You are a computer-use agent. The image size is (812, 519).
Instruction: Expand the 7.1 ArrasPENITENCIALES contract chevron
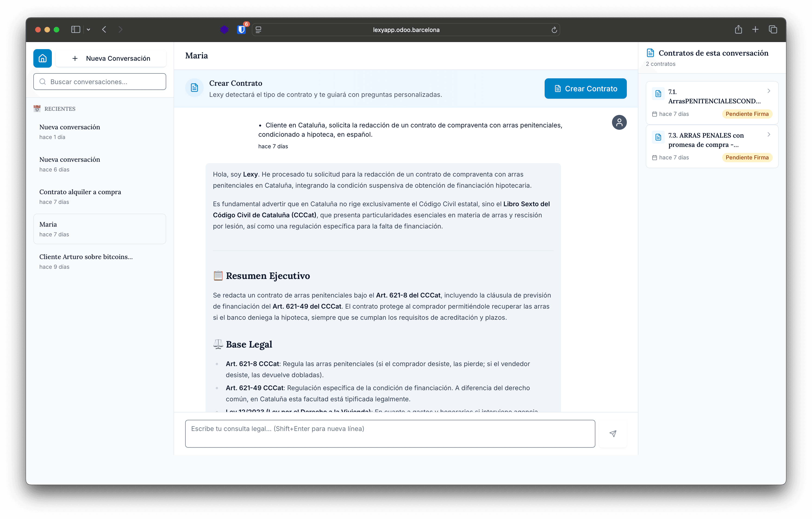click(768, 91)
